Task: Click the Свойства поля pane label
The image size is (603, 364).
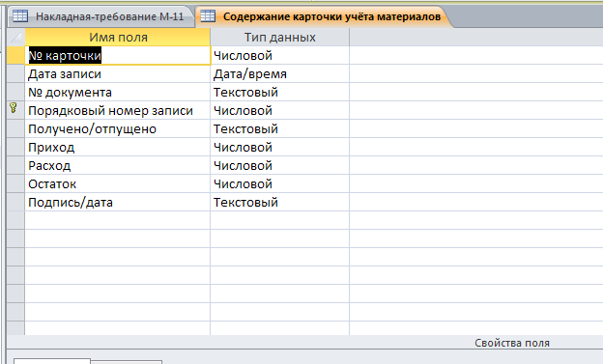Action: click(512, 343)
